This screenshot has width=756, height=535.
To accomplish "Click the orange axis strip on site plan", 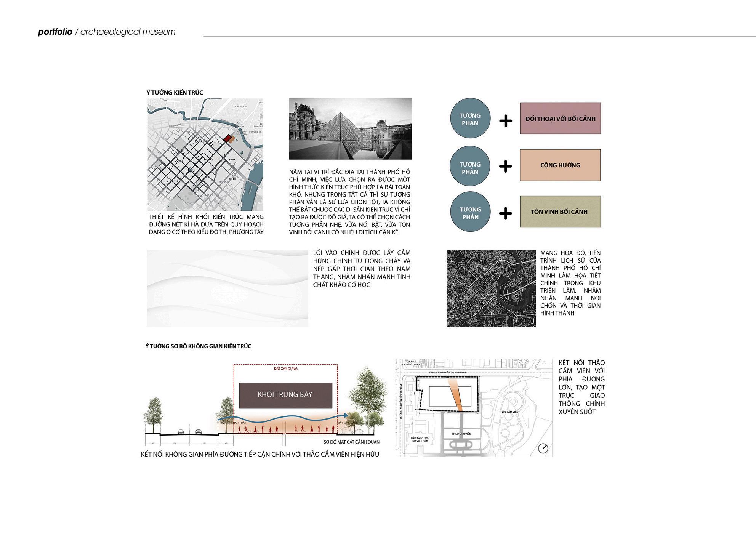I will click(x=456, y=396).
